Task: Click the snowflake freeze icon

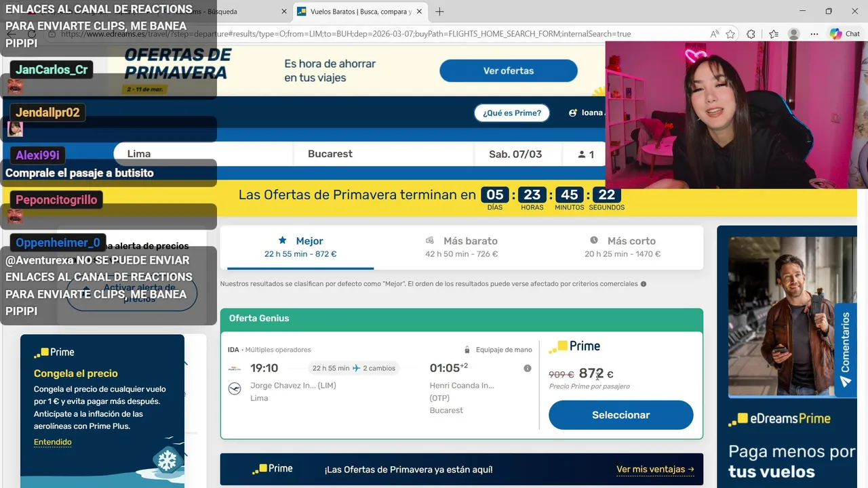Action: coord(167,461)
